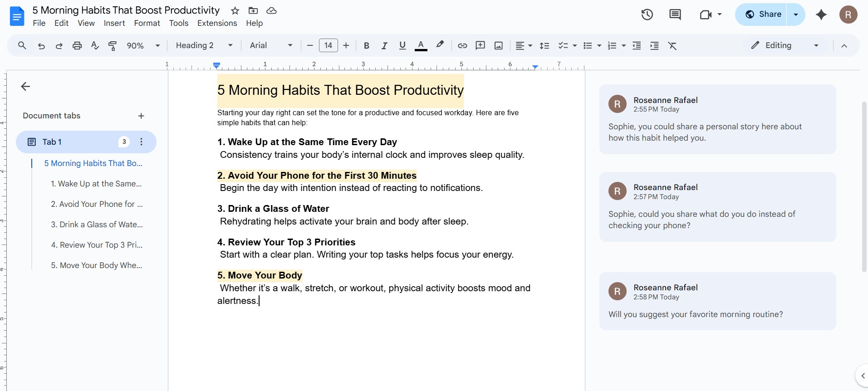
Task: Click the Move to folder icon
Action: tap(253, 10)
